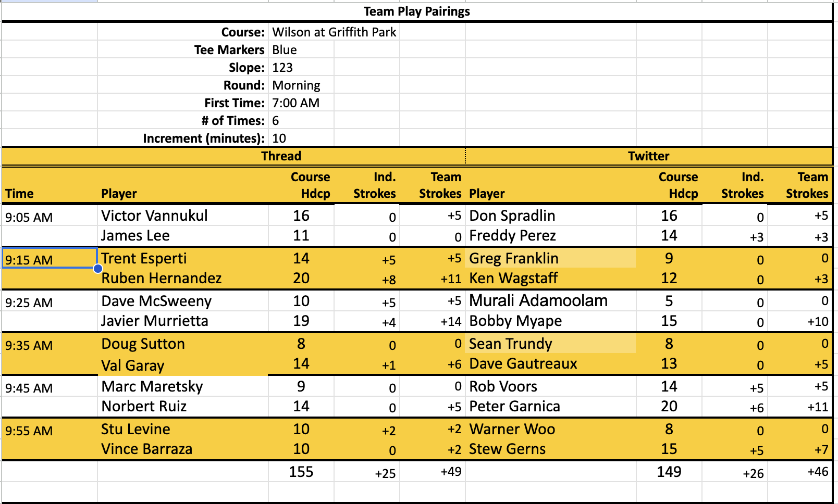Screen dimensions: 838x504
Task: Click the Team Play Pairings title cell
Action: coord(416,11)
